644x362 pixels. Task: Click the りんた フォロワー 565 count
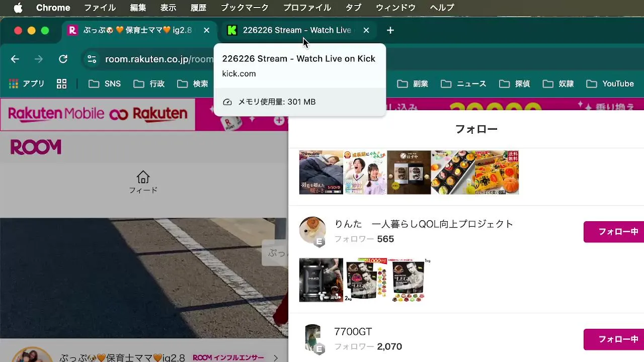click(x=364, y=239)
